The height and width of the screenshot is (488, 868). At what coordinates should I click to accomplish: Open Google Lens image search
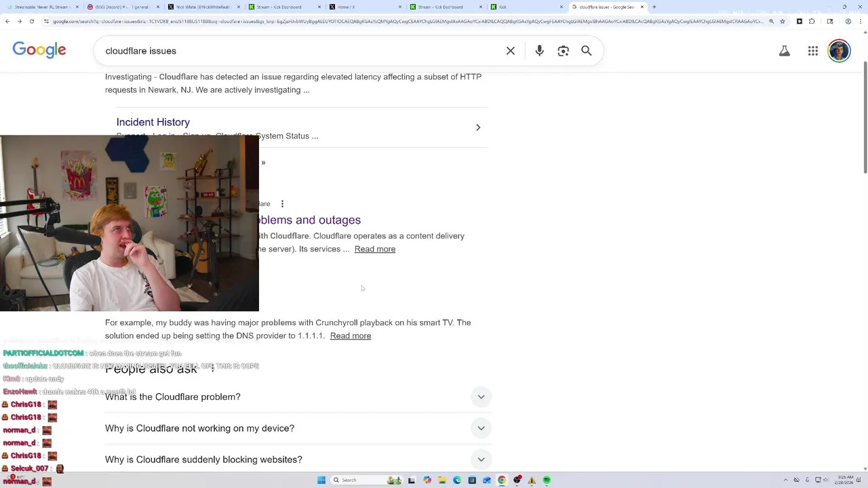coord(564,51)
